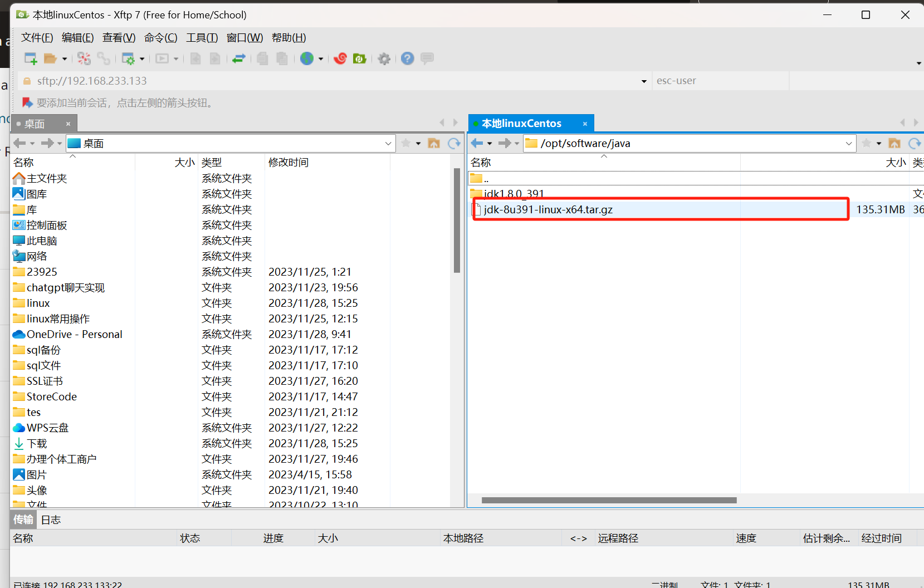Expand the local path 桌面 combo box
924x588 pixels.
pos(388,144)
